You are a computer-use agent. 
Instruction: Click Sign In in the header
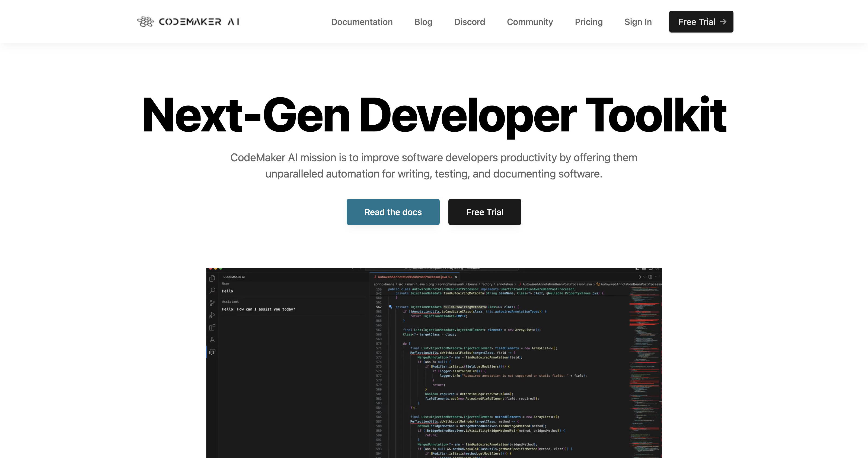click(638, 22)
